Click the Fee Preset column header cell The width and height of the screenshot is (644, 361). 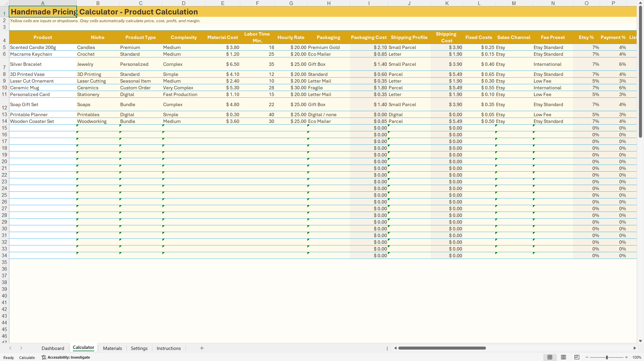[x=553, y=37]
